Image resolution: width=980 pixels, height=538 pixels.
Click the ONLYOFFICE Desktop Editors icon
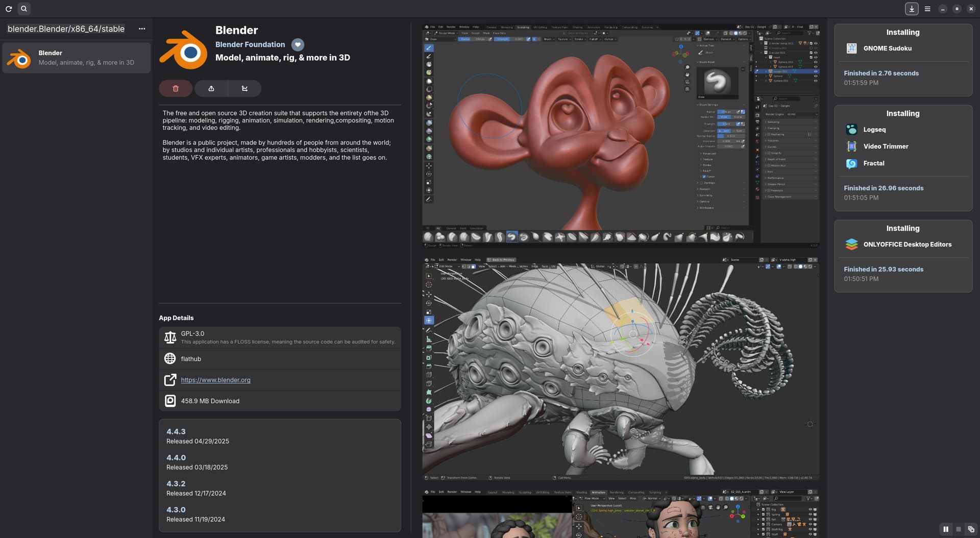click(x=851, y=244)
